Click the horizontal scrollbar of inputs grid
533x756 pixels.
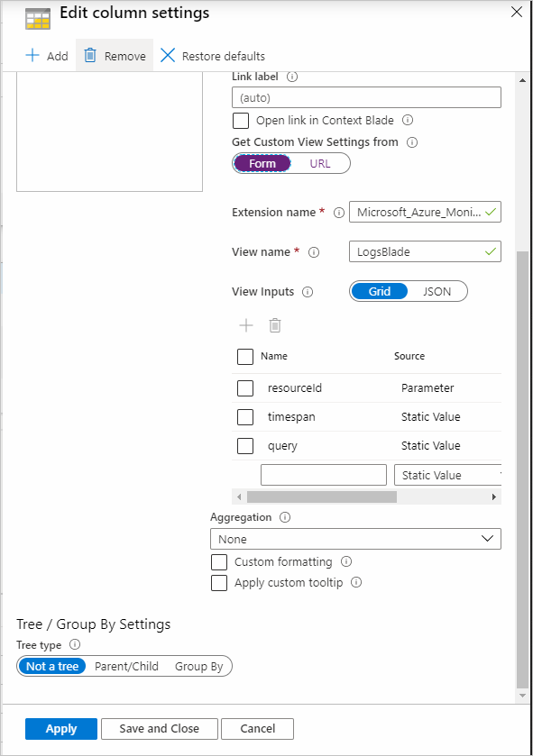(x=322, y=496)
